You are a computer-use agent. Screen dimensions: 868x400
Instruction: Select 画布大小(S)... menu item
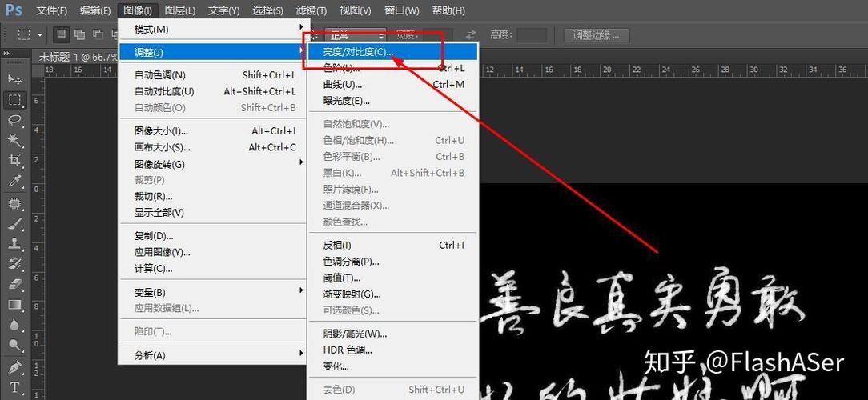pos(212,148)
